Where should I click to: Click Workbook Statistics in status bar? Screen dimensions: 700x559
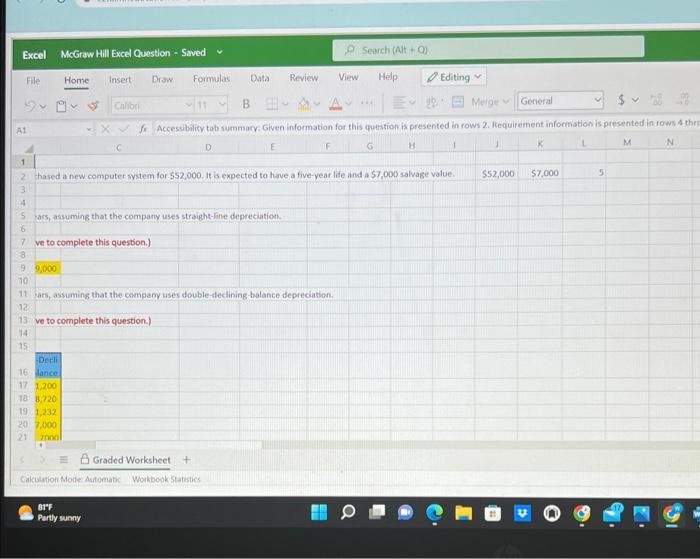click(x=166, y=479)
